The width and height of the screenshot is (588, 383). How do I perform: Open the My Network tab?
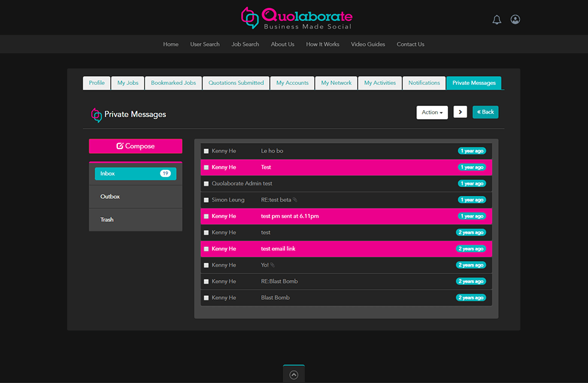[336, 83]
